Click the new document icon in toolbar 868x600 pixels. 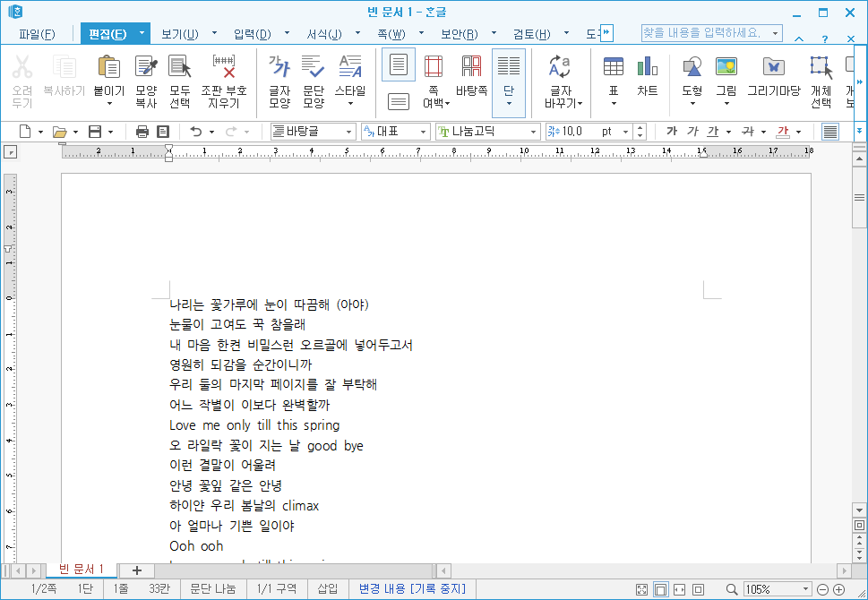pos(25,131)
